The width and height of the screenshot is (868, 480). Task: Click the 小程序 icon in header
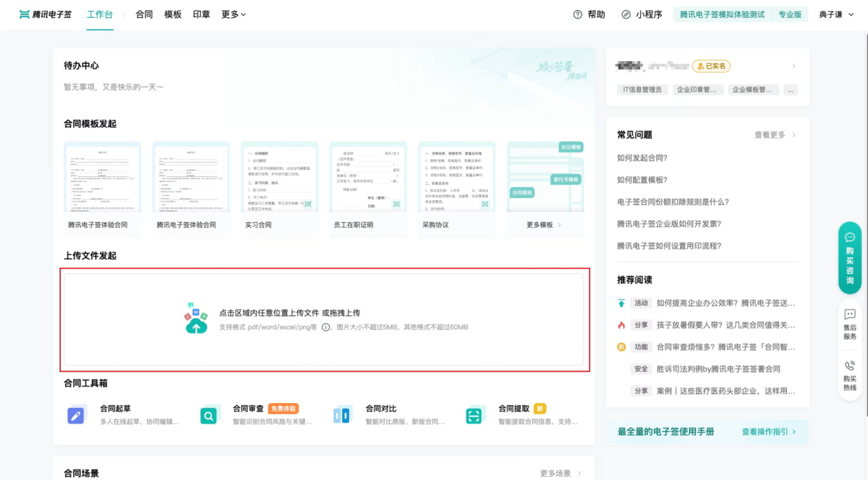click(626, 14)
